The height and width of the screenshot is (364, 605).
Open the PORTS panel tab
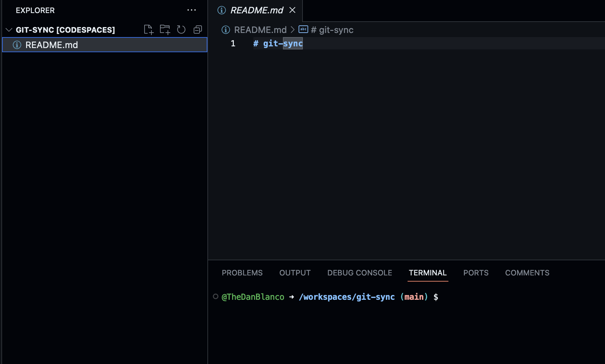tap(476, 273)
